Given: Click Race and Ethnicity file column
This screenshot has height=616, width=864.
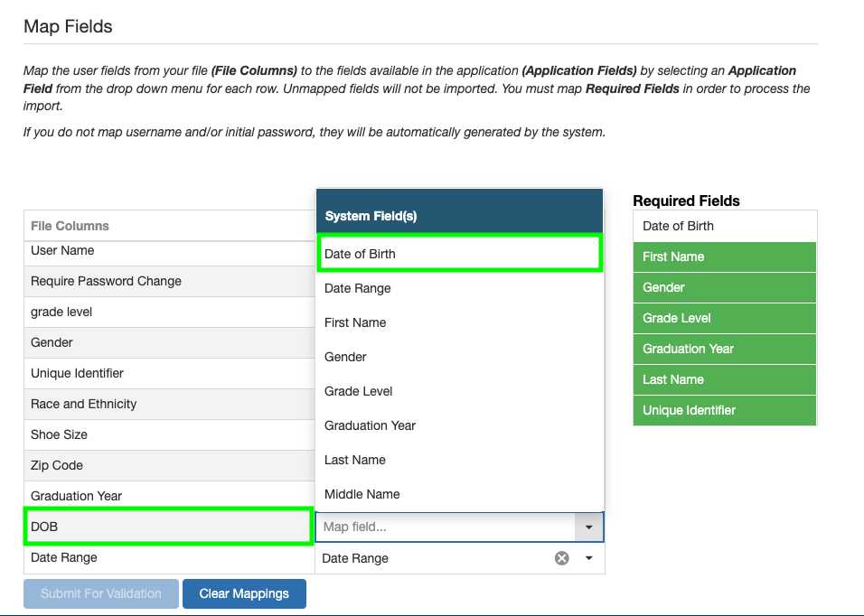Looking at the screenshot, I should coord(168,404).
